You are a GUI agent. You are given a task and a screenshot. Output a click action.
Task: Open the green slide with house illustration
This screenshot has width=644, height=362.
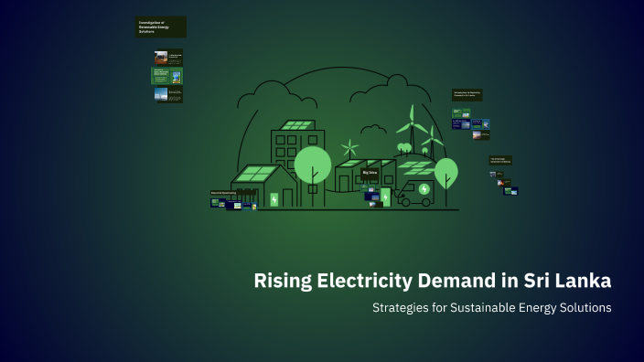pyautogui.click(x=166, y=76)
